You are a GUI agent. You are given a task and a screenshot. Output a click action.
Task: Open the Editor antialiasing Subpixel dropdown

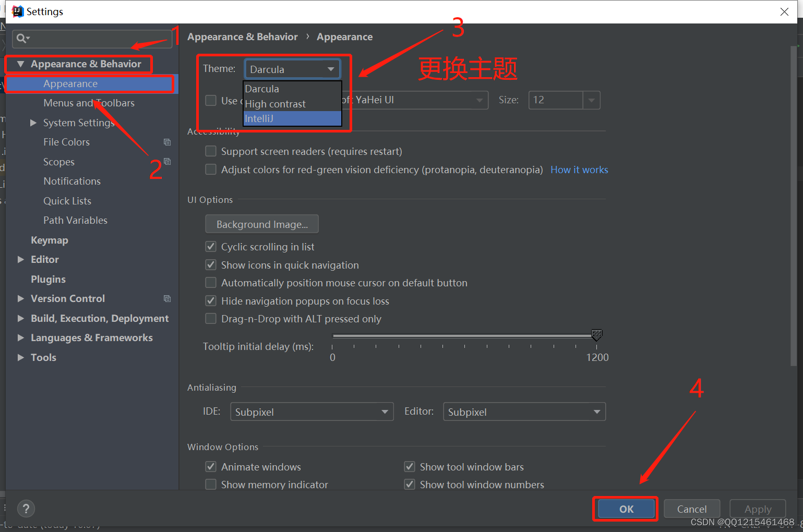524,412
